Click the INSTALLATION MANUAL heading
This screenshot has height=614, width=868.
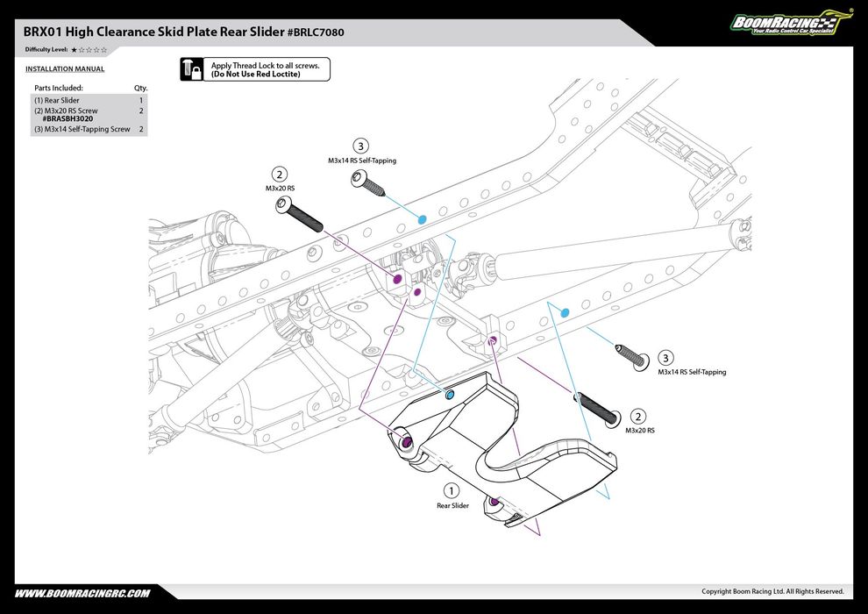coord(65,68)
